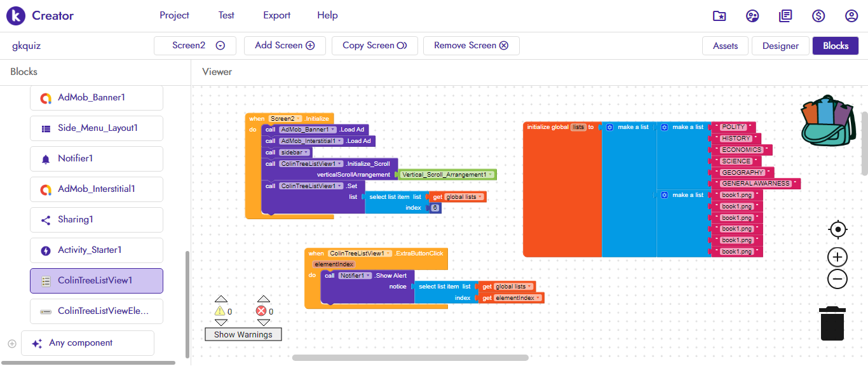Select ColinTreeListViewEle... component
This screenshot has height=366, width=868.
97,311
